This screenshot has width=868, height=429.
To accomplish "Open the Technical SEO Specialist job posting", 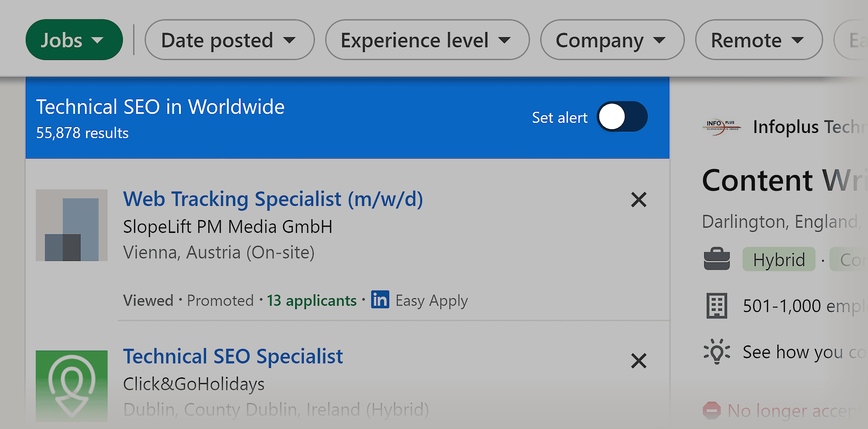I will tap(233, 356).
